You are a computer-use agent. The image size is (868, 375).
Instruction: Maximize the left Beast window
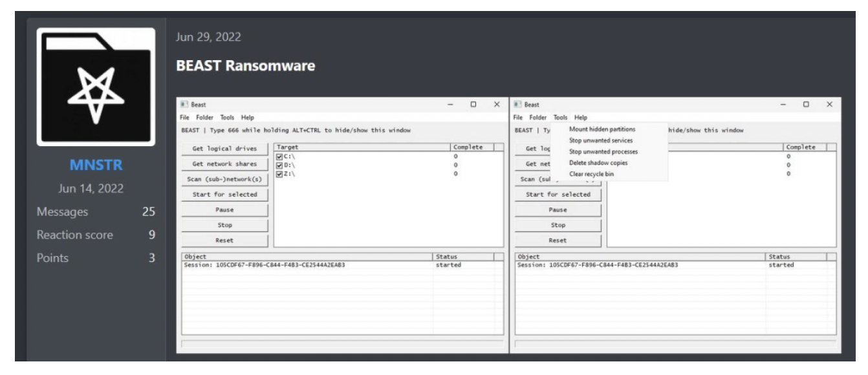coord(474,103)
